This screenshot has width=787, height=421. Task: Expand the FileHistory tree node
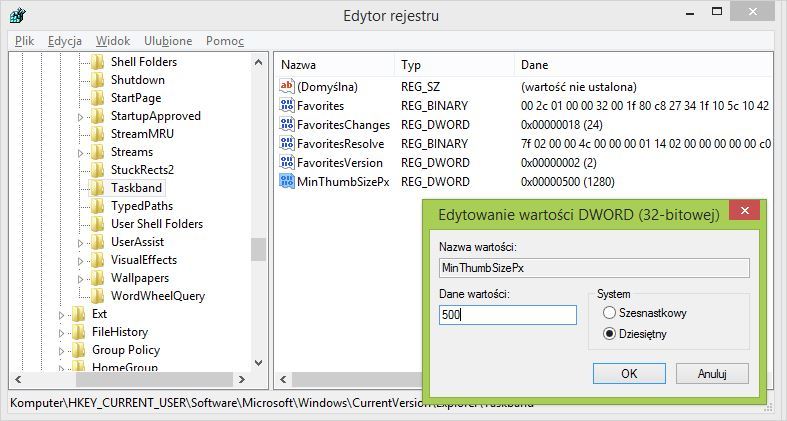[x=61, y=333]
